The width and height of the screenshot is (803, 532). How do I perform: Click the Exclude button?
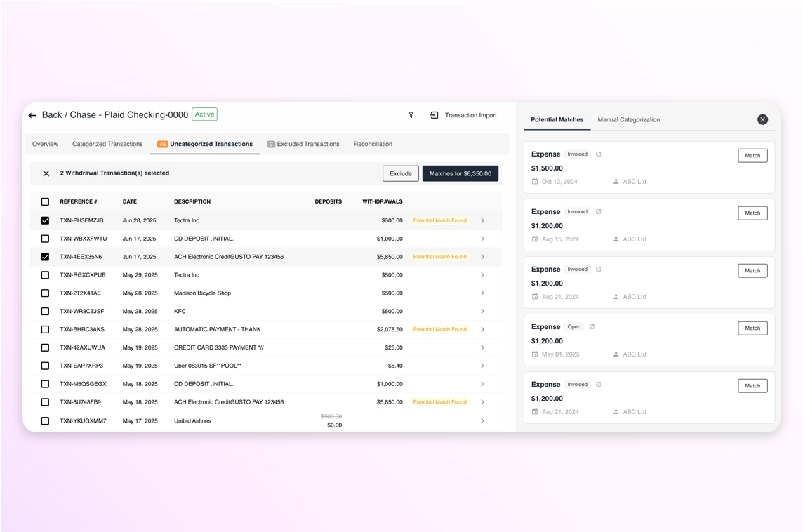click(400, 174)
